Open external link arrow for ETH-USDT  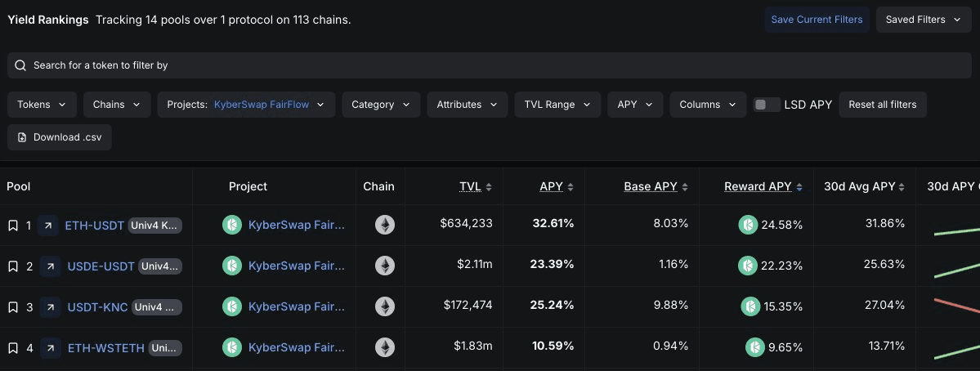(48, 226)
